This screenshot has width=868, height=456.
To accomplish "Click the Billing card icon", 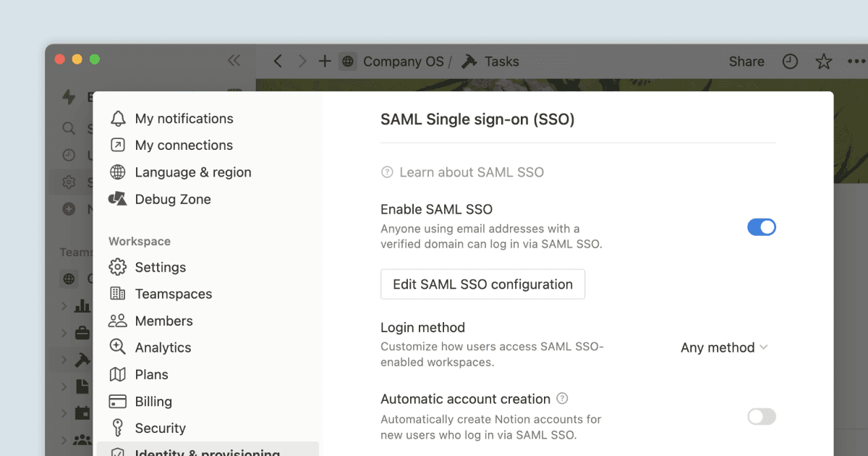I will 118,401.
